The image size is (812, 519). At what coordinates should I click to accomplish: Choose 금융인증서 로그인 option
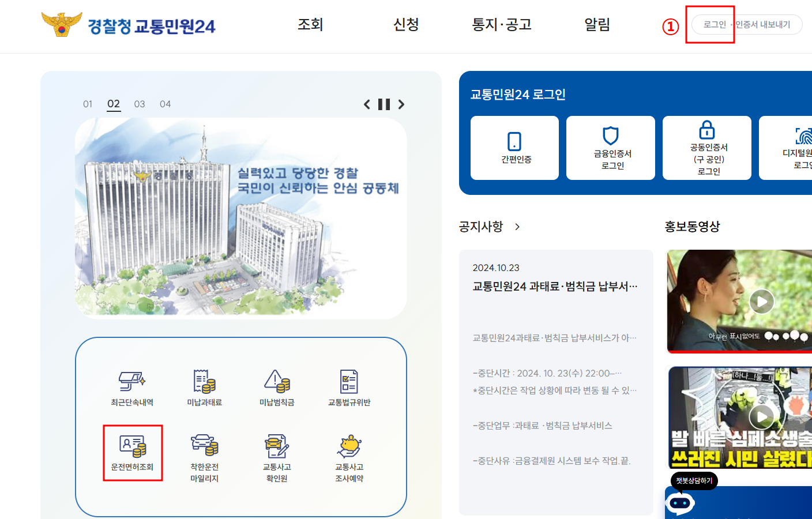pyautogui.click(x=611, y=148)
